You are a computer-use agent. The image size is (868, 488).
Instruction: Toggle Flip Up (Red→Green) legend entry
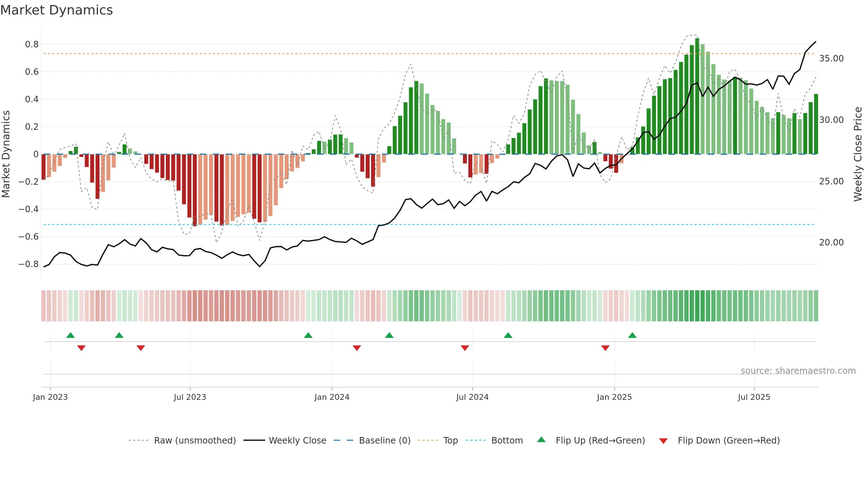click(591, 440)
